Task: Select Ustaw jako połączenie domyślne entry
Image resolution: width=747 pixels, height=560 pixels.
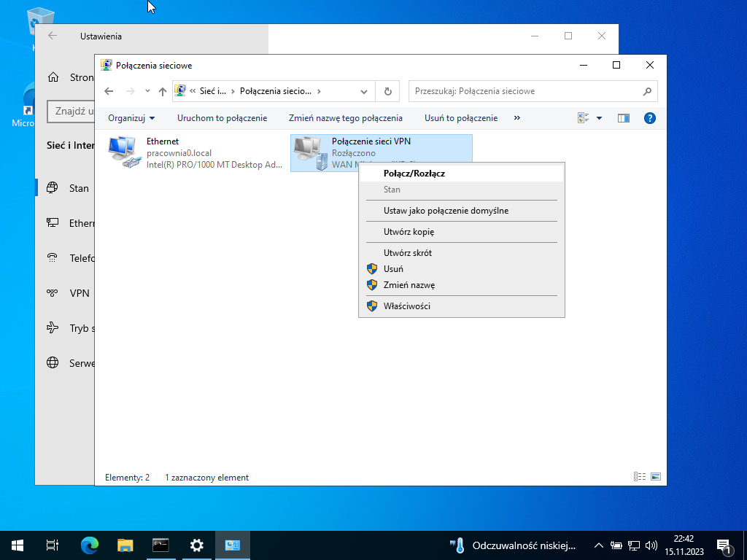Action: click(461, 211)
